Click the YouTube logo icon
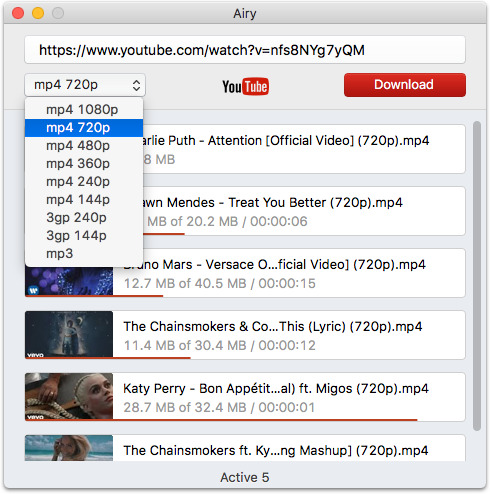This screenshot has width=490, height=494. tap(245, 86)
